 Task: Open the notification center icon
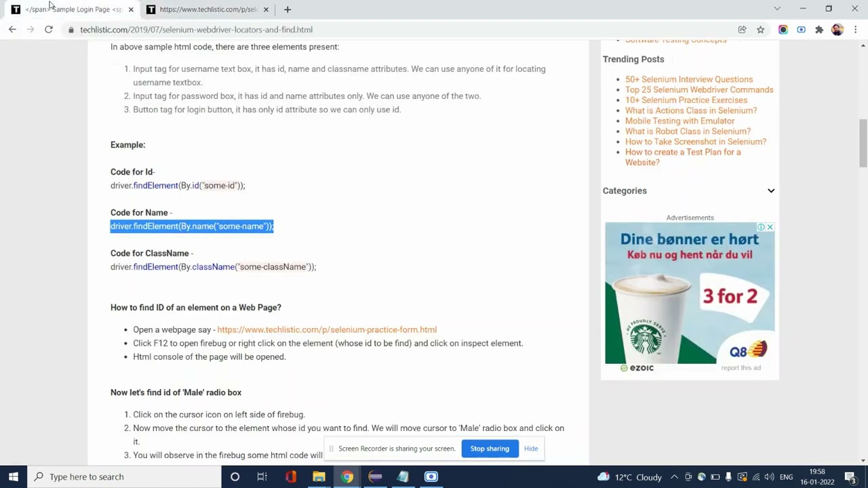pos(850,477)
